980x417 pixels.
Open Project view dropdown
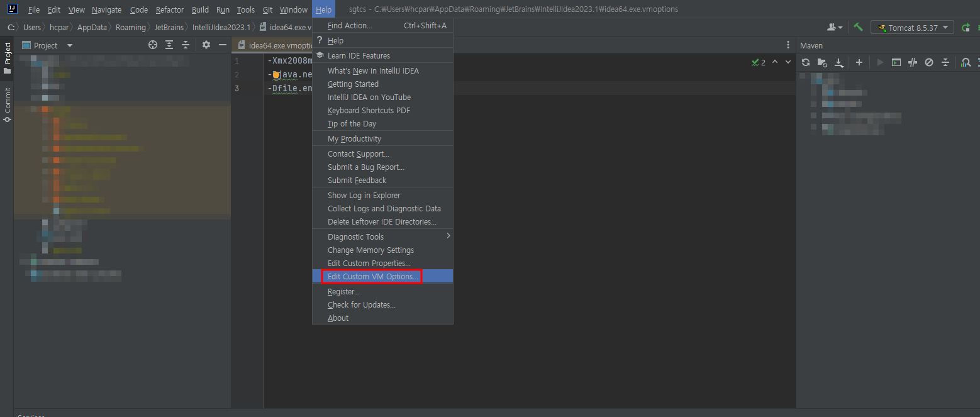(x=48, y=45)
